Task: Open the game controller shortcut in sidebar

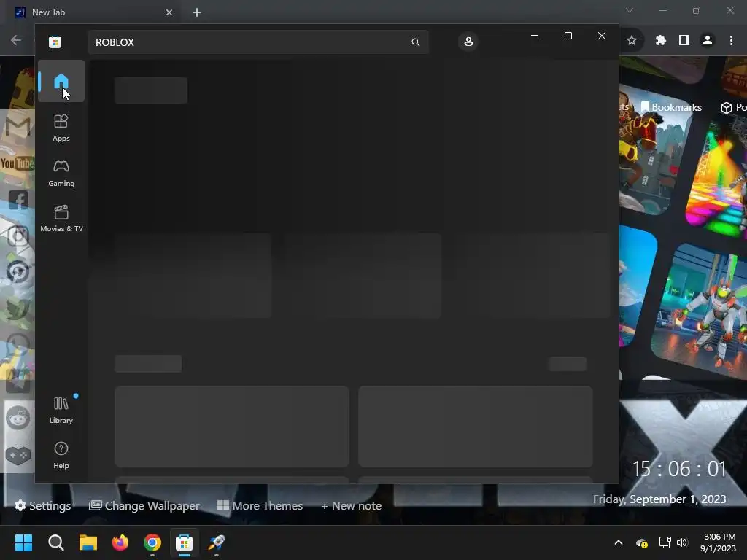Action: coord(18,455)
